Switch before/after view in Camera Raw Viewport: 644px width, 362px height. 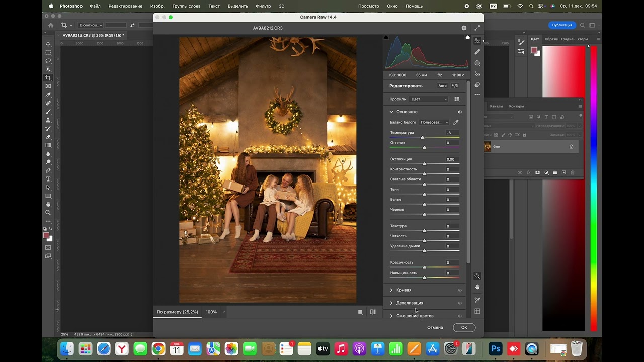pyautogui.click(x=373, y=312)
